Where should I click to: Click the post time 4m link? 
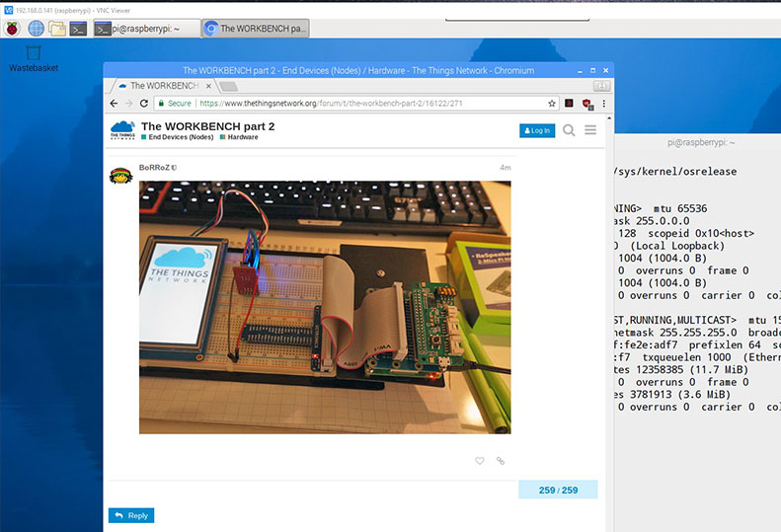pos(506,168)
